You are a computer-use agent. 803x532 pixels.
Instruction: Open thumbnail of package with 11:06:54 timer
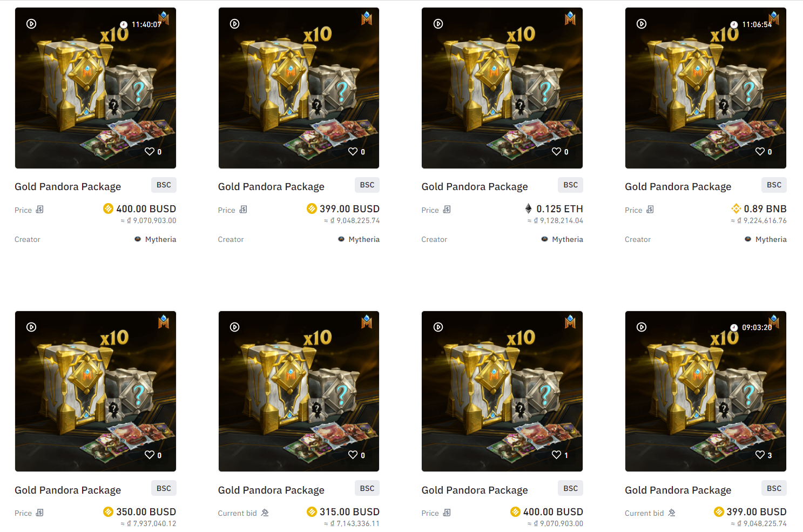[x=706, y=88]
